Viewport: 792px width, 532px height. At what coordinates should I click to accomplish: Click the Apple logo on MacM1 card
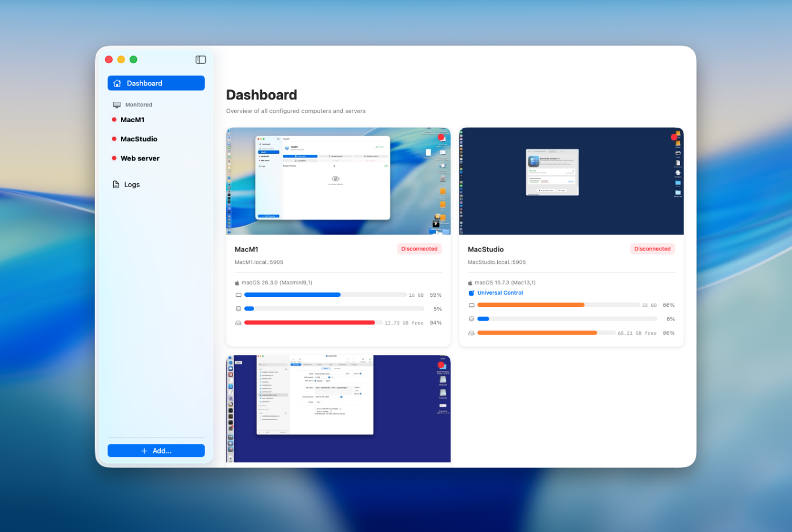(237, 283)
